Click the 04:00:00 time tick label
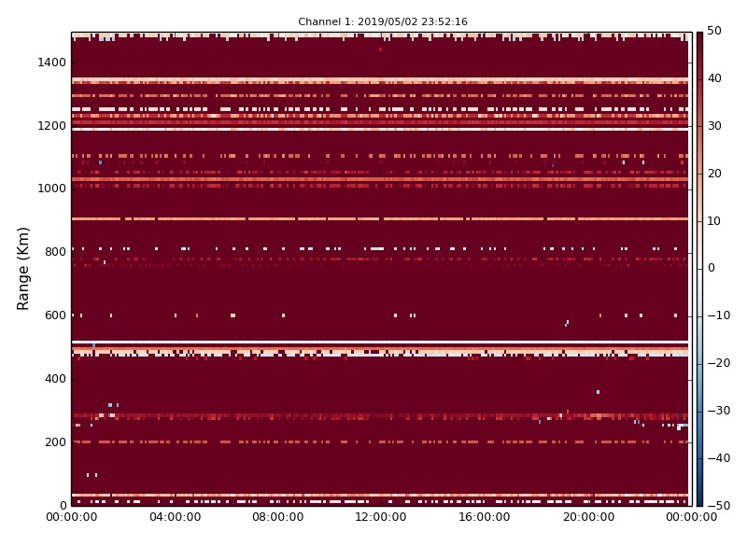This screenshot has height=560, width=747. 175,517
